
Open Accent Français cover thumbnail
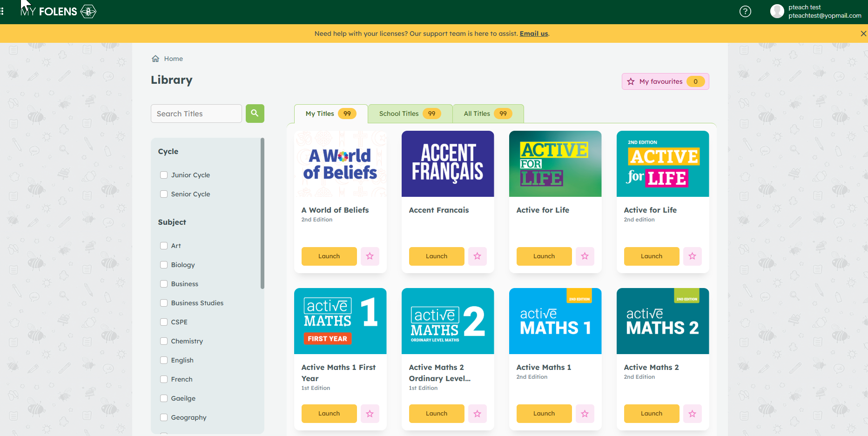[x=448, y=164]
